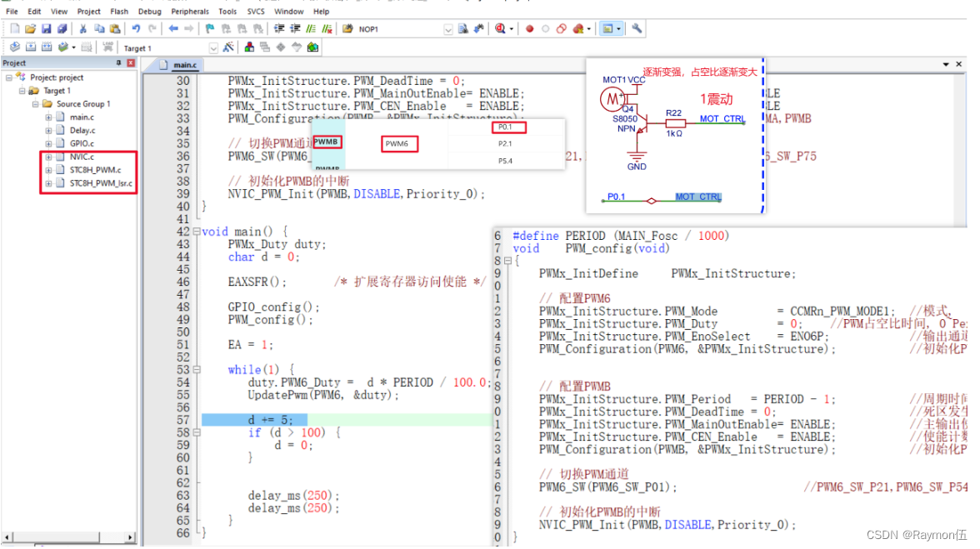Toggle a breakpoint with the red dot icon
The height and width of the screenshot is (549, 980).
point(530,28)
